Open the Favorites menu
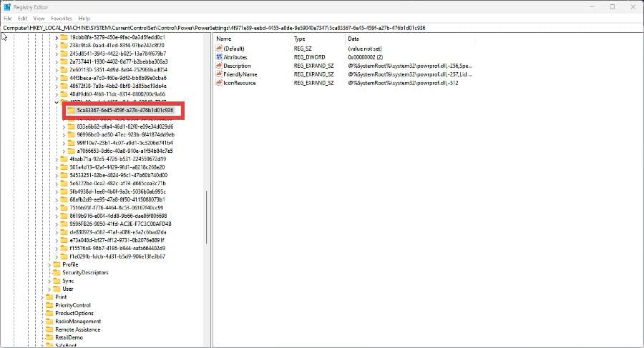 [62, 19]
